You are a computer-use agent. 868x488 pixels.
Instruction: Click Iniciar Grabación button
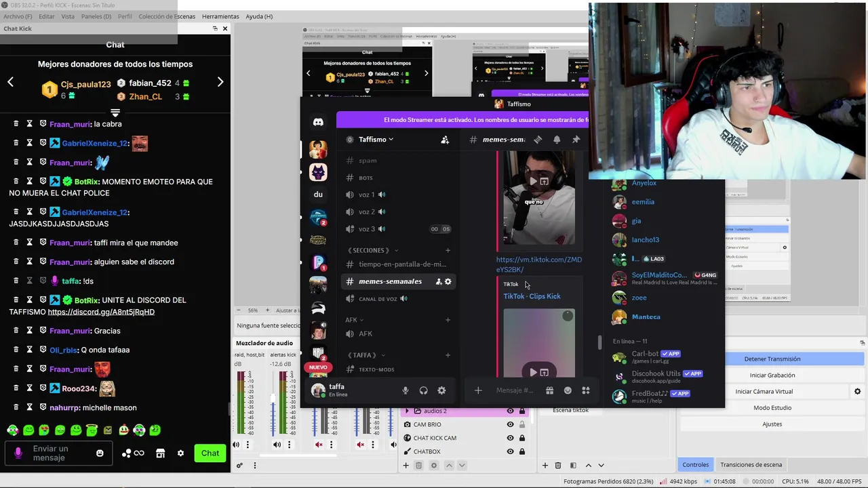pyautogui.click(x=772, y=375)
